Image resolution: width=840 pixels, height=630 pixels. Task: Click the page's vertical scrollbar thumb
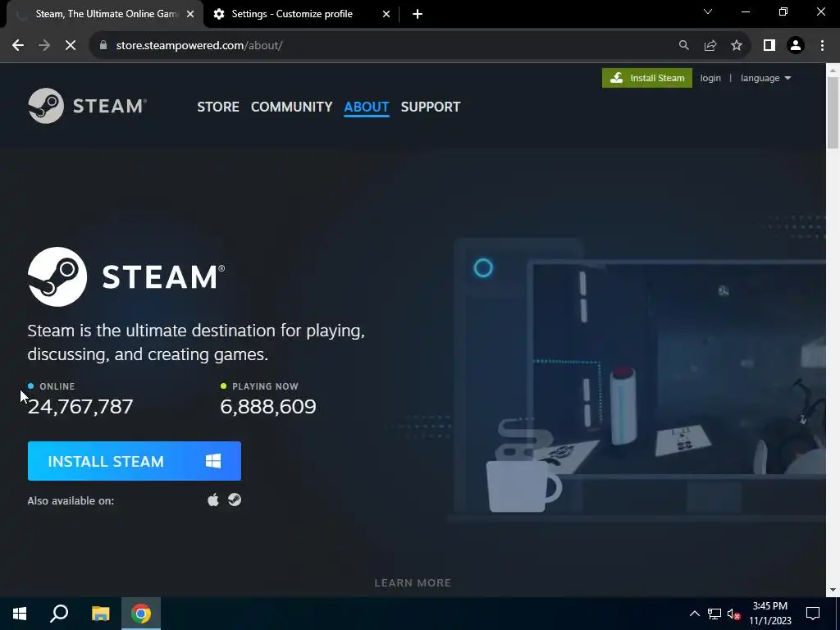(x=833, y=112)
